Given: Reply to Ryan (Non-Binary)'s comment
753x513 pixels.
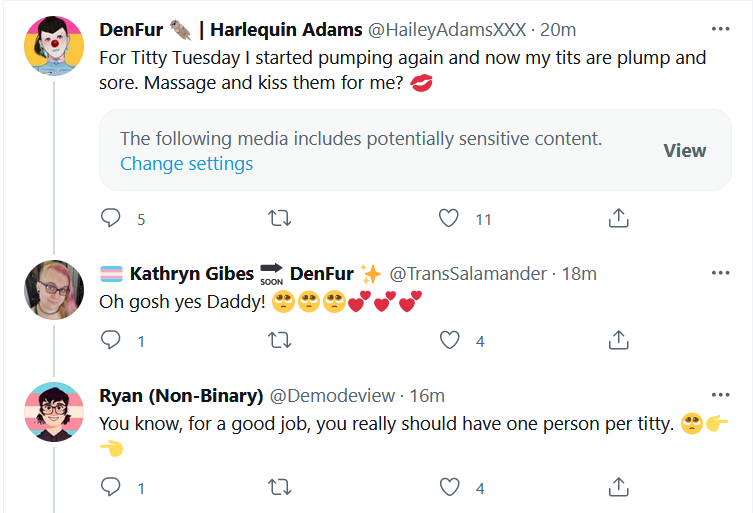Looking at the screenshot, I should (x=110, y=487).
